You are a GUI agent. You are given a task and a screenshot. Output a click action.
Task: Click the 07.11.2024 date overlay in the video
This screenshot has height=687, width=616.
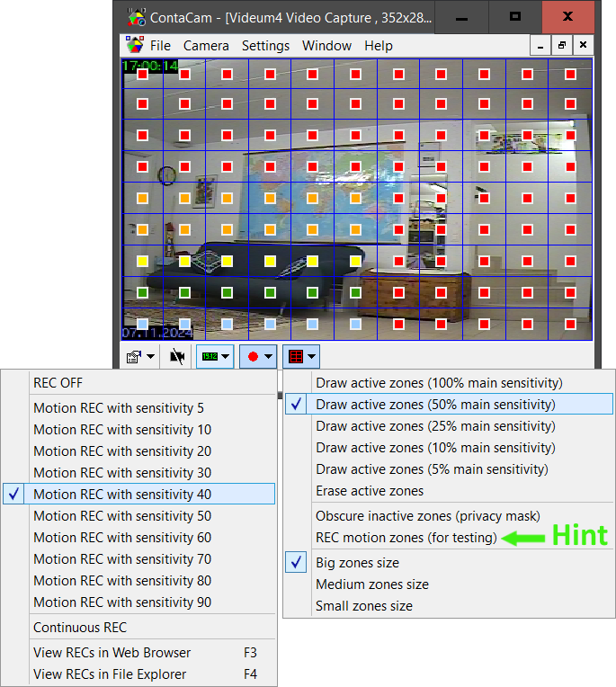click(157, 333)
